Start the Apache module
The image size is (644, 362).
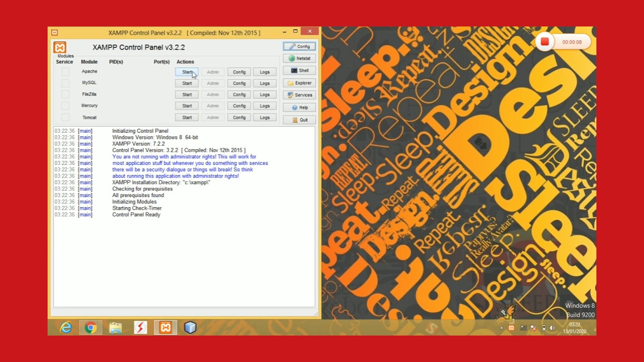(x=187, y=72)
